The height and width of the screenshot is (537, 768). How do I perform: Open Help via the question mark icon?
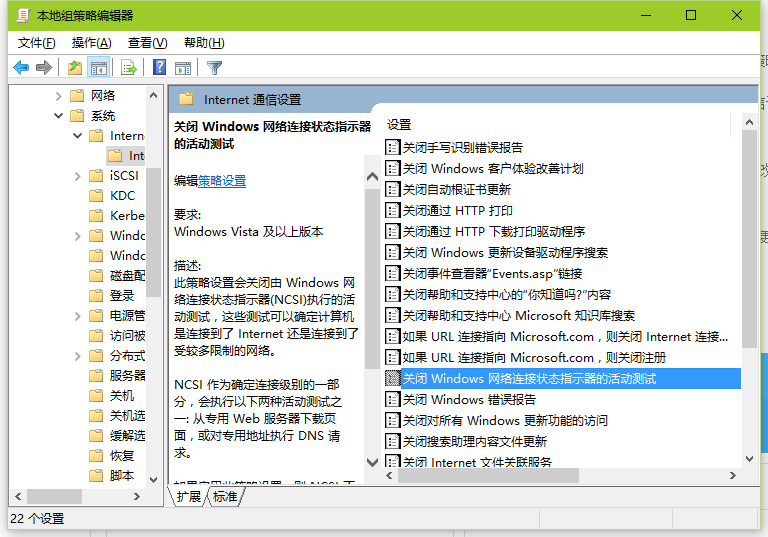point(159,68)
